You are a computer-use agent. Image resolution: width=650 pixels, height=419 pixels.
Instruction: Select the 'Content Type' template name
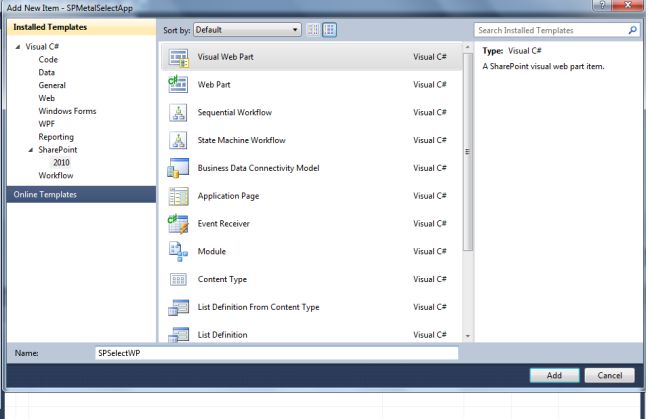tap(222, 279)
